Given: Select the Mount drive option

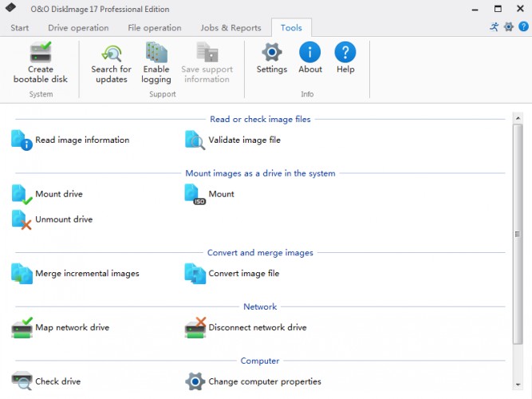Looking at the screenshot, I should point(58,194).
